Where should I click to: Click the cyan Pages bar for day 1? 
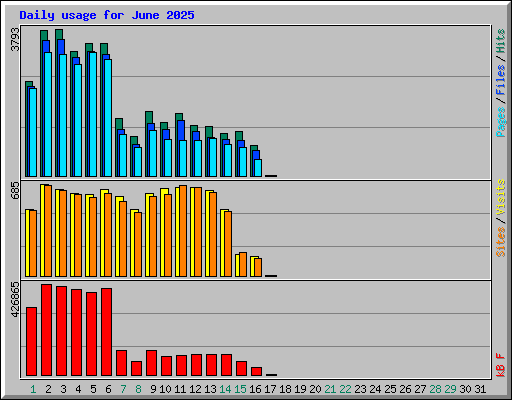pyautogui.click(x=33, y=132)
